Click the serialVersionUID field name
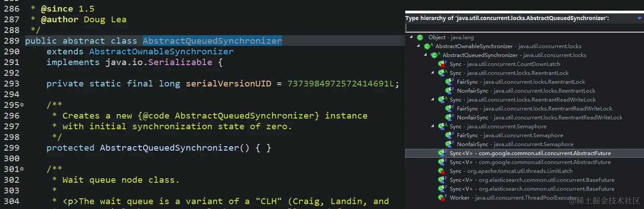This screenshot has width=644, height=209. [x=229, y=84]
